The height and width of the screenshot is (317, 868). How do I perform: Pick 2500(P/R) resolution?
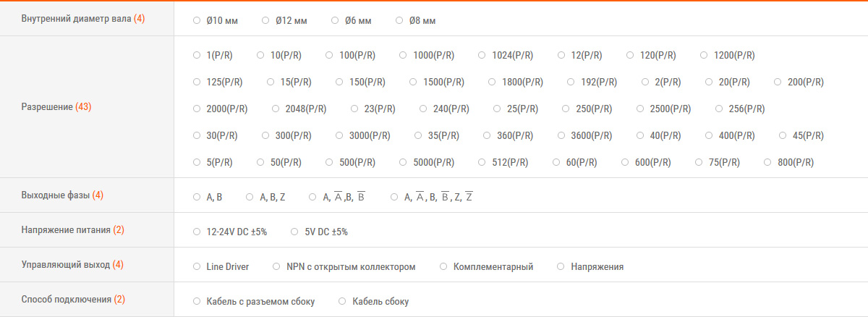641,109
